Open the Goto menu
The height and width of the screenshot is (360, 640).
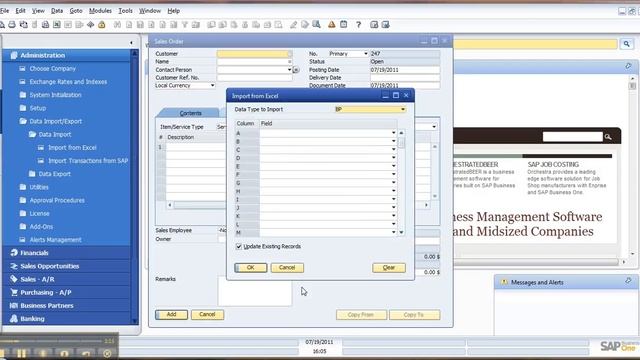click(x=76, y=11)
